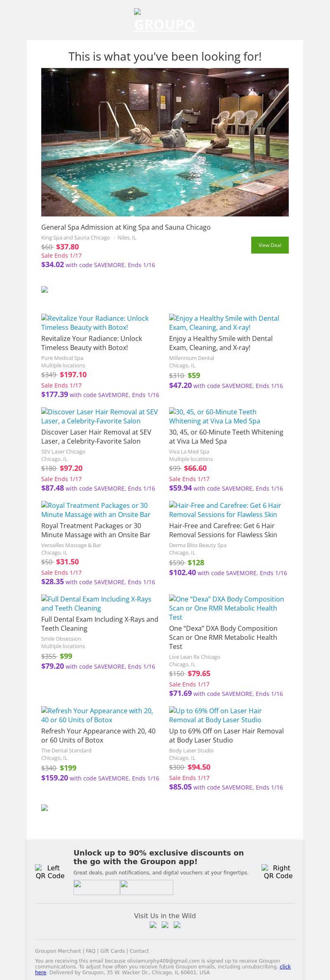Open the first social media icon
The height and width of the screenshot is (980, 330).
153,925
